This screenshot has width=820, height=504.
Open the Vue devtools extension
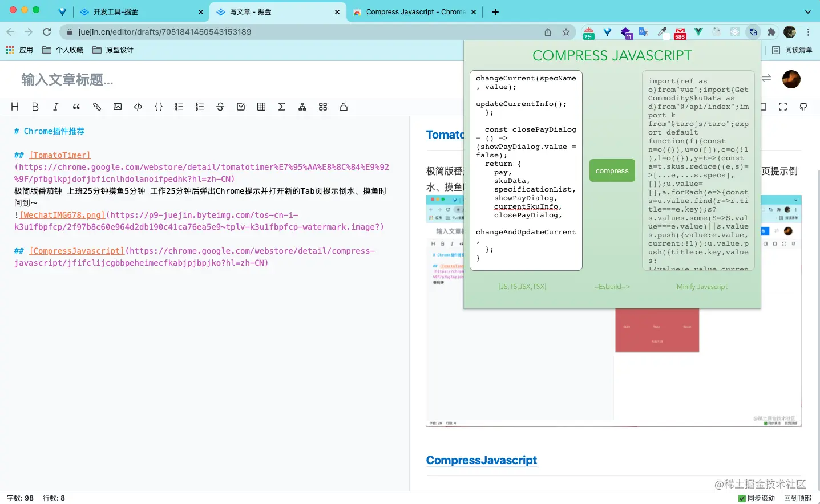coord(698,32)
